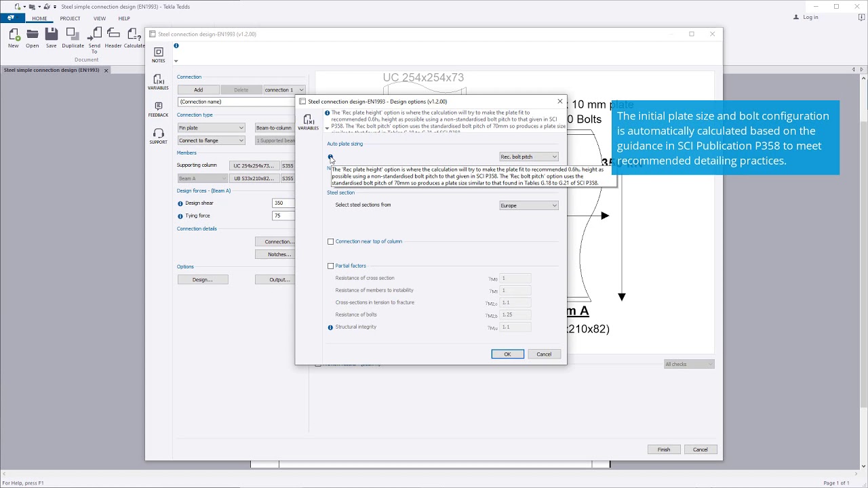Open the Rec. bolt pitch dropdown
The image size is (868, 488).
(529, 157)
